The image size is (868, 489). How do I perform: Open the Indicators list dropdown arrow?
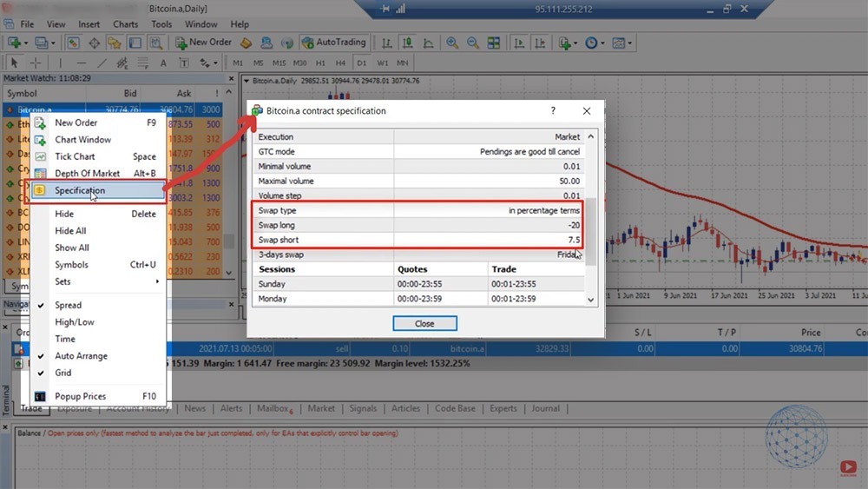pos(575,43)
